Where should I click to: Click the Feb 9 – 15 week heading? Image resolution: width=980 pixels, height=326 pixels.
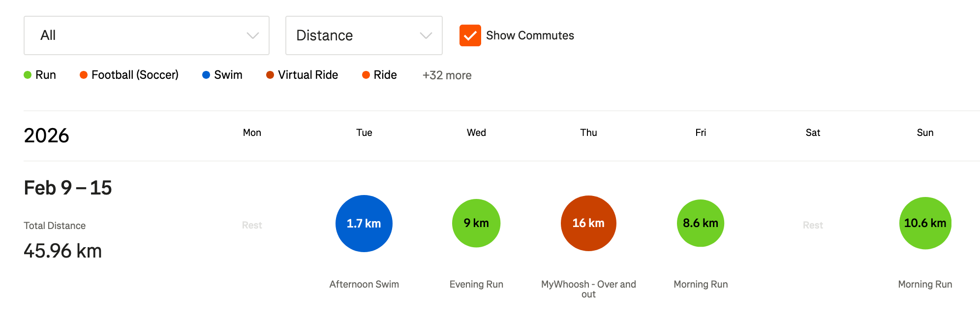(x=68, y=188)
